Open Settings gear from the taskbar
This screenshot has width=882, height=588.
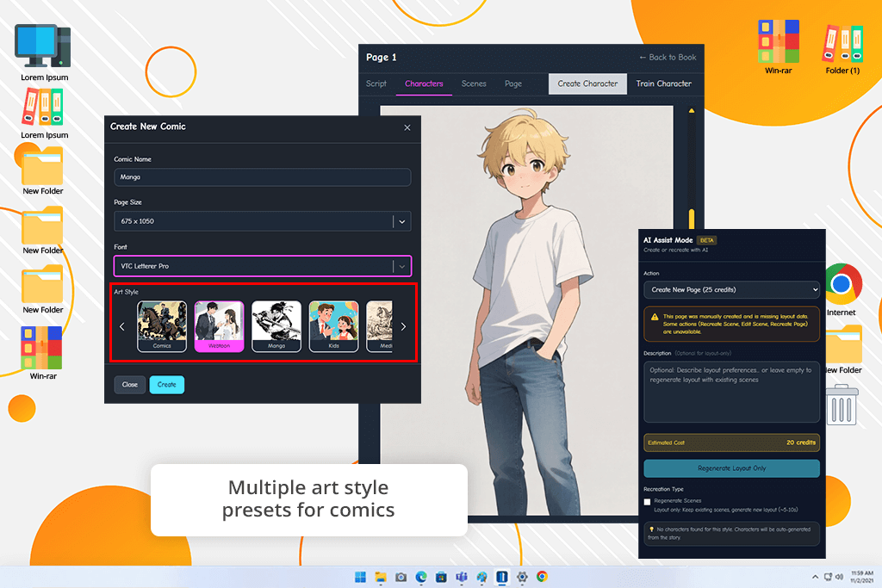click(522, 577)
